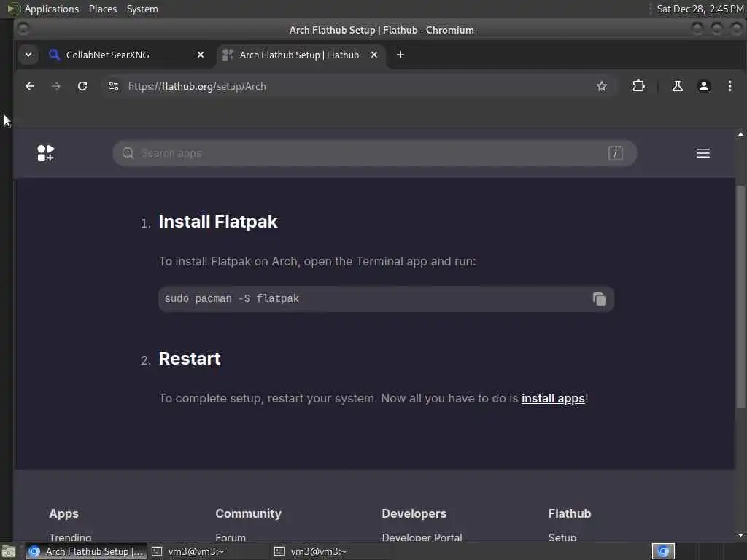Go forward in browser history
The width and height of the screenshot is (747, 560).
click(55, 86)
